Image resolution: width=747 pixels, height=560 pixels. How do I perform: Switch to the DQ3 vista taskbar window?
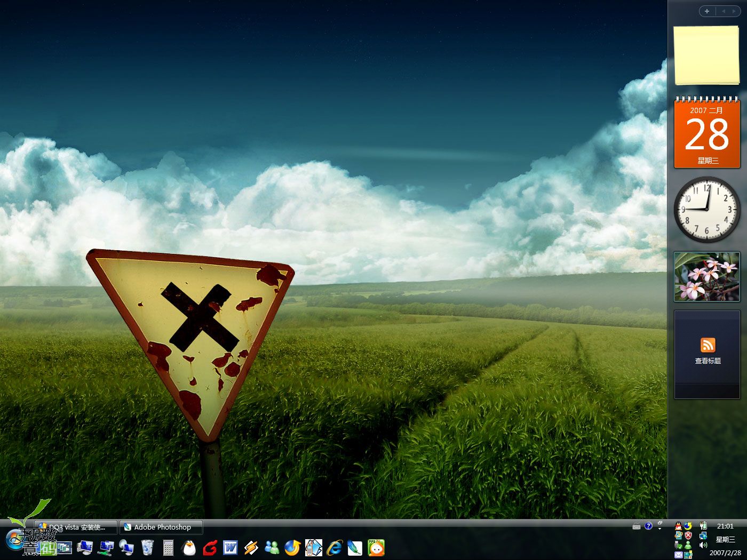(x=76, y=527)
